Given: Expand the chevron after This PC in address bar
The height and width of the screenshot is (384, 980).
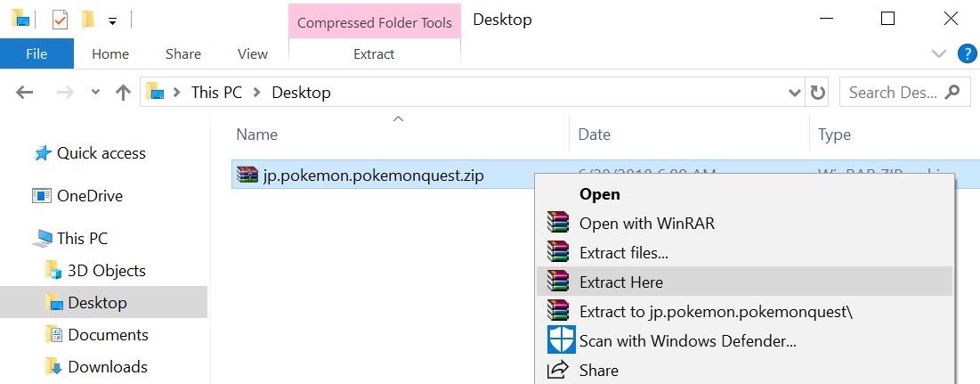Looking at the screenshot, I should pos(256,93).
